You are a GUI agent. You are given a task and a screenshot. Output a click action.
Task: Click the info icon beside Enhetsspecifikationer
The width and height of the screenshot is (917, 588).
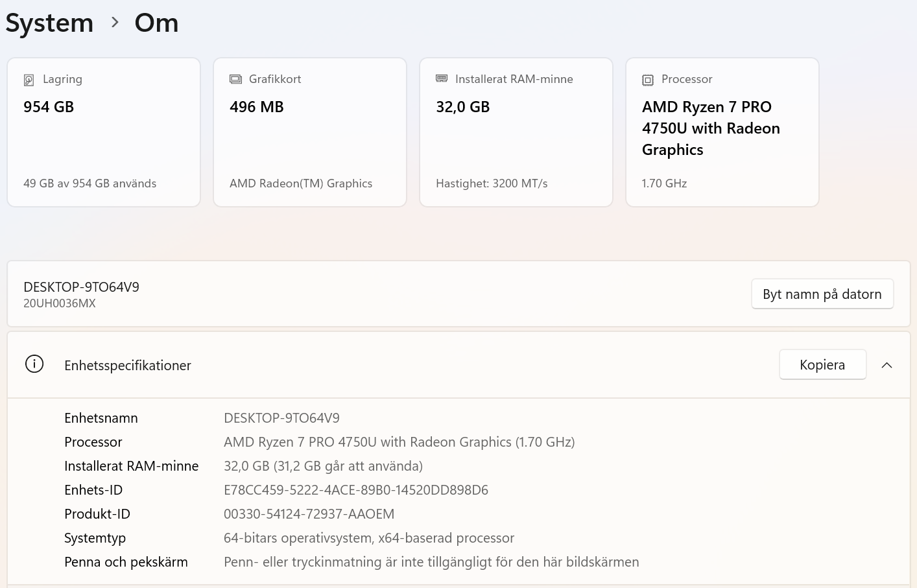pos(34,364)
